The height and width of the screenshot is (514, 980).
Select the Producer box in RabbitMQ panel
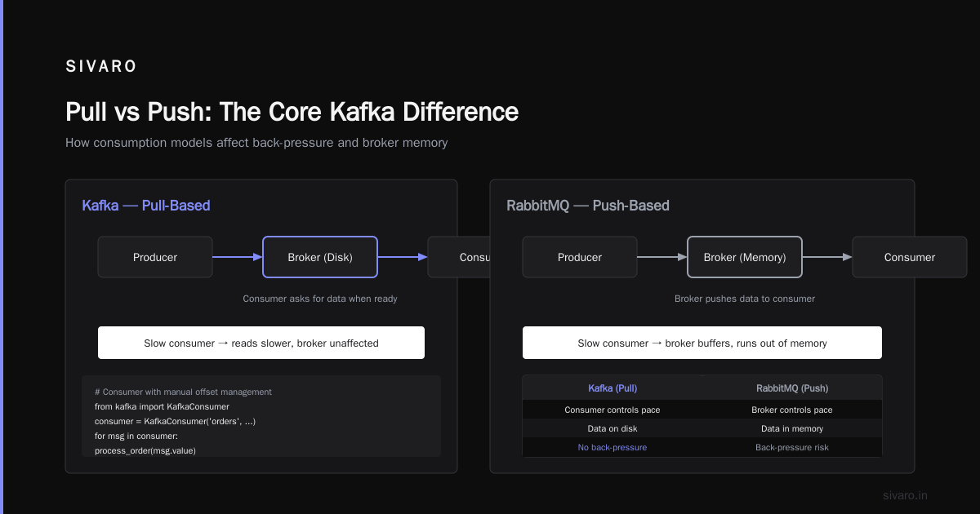tap(580, 257)
